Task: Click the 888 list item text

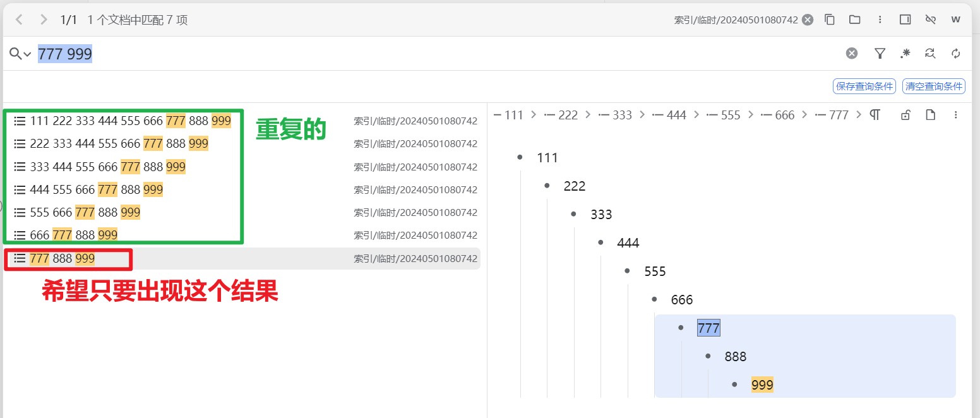Action: tap(736, 357)
